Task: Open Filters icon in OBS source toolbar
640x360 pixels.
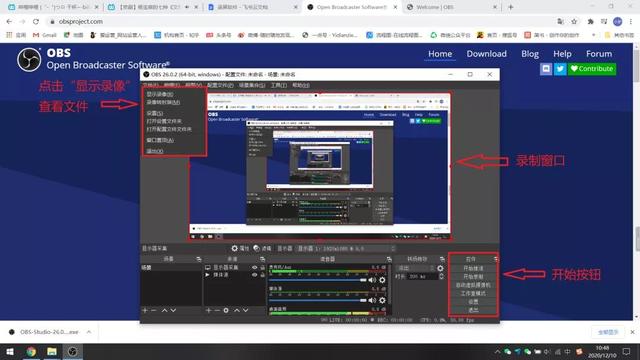Action: pos(256,248)
